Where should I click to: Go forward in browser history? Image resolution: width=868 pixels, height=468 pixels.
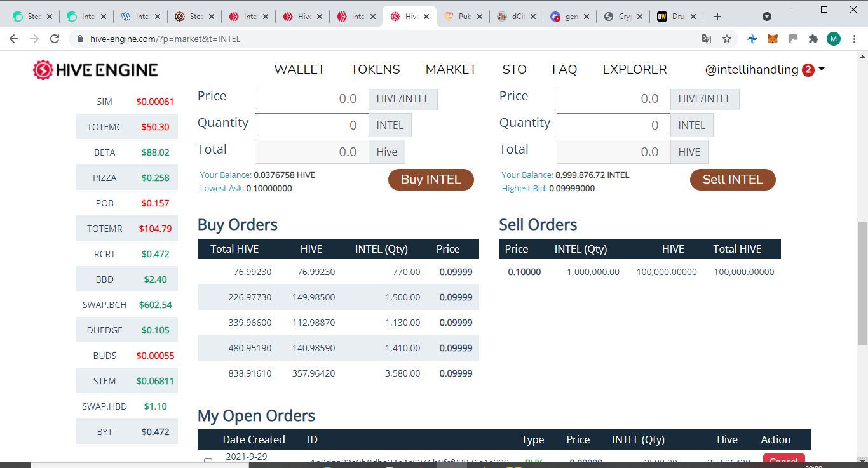[x=34, y=39]
